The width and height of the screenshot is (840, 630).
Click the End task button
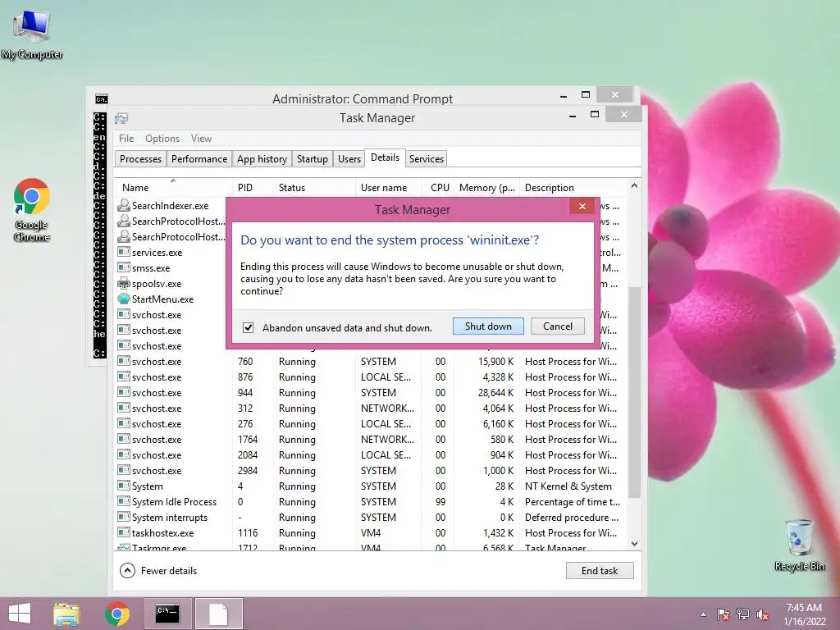(x=600, y=571)
